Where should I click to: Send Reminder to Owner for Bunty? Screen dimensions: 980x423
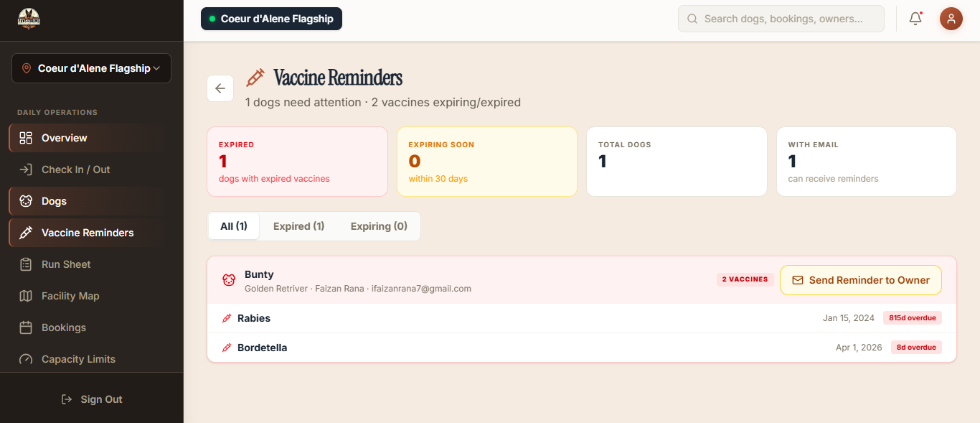click(860, 280)
